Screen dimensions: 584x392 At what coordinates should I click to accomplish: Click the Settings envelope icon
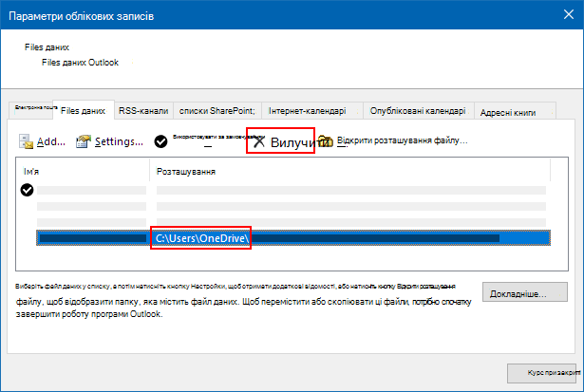[83, 141]
